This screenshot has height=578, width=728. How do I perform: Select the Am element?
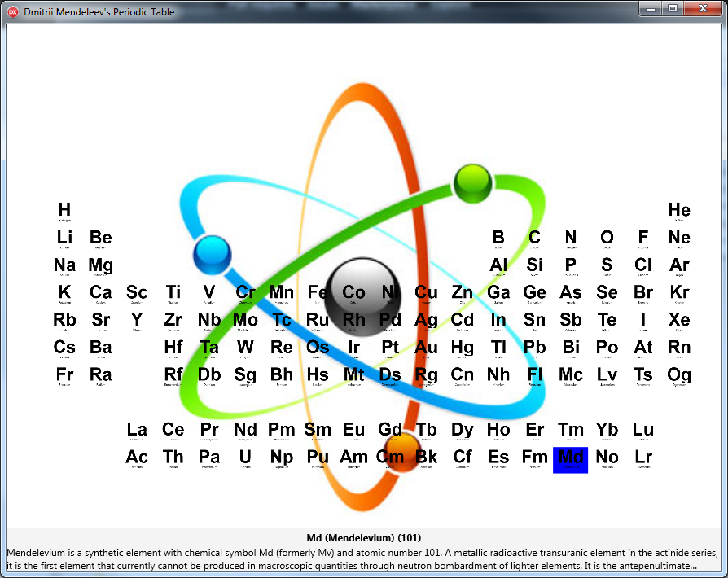[x=353, y=458]
